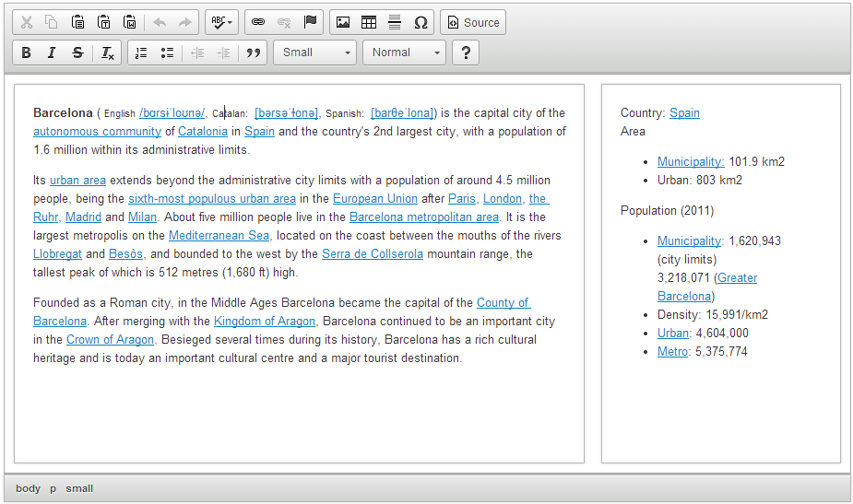Screen dimensions: 853x504
Task: Click the 'Mediterranean Sea' link
Action: point(219,236)
